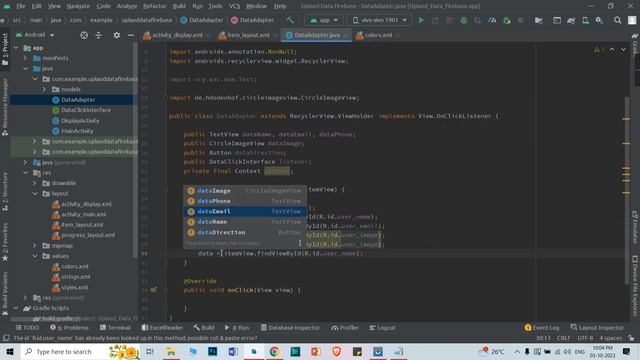
Task: Click collapse all icon in Project panel
Action: tap(99, 35)
